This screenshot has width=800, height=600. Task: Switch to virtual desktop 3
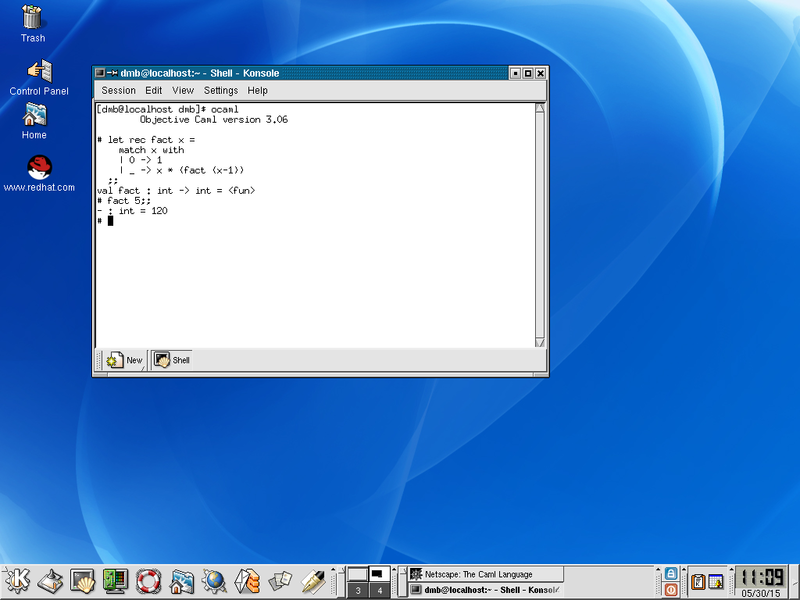(x=358, y=590)
